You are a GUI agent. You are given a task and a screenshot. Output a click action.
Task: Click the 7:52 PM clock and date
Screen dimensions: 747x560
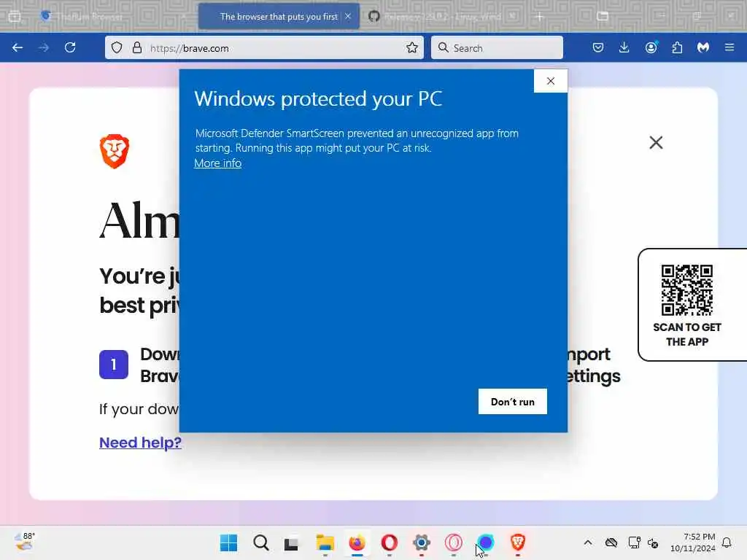coord(693,542)
